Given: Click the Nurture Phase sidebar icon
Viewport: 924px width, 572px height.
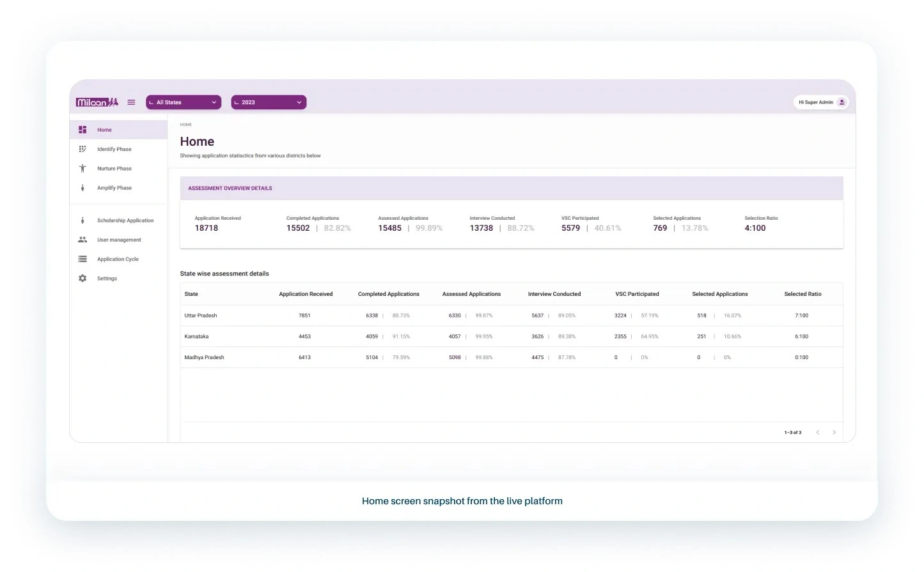Looking at the screenshot, I should (x=82, y=169).
